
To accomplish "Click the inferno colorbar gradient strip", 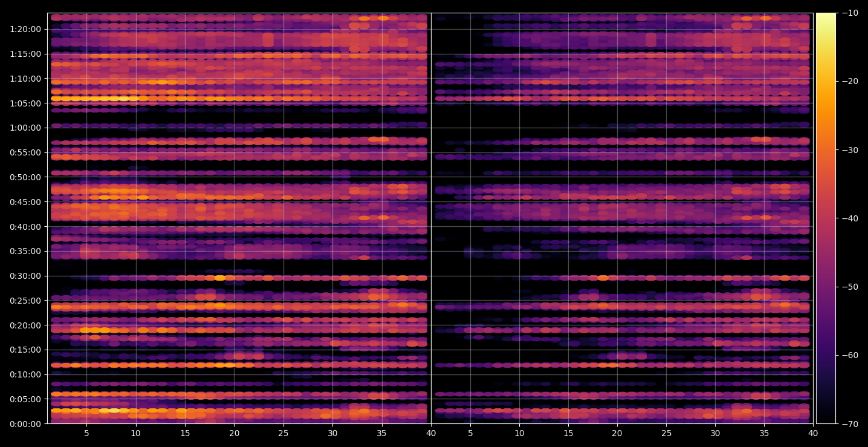I will point(826,218).
